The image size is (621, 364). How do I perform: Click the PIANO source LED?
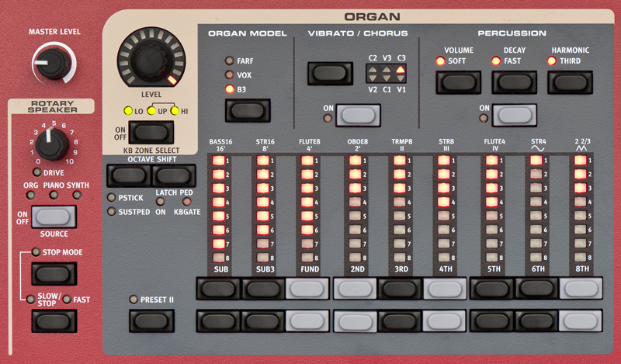click(x=54, y=195)
